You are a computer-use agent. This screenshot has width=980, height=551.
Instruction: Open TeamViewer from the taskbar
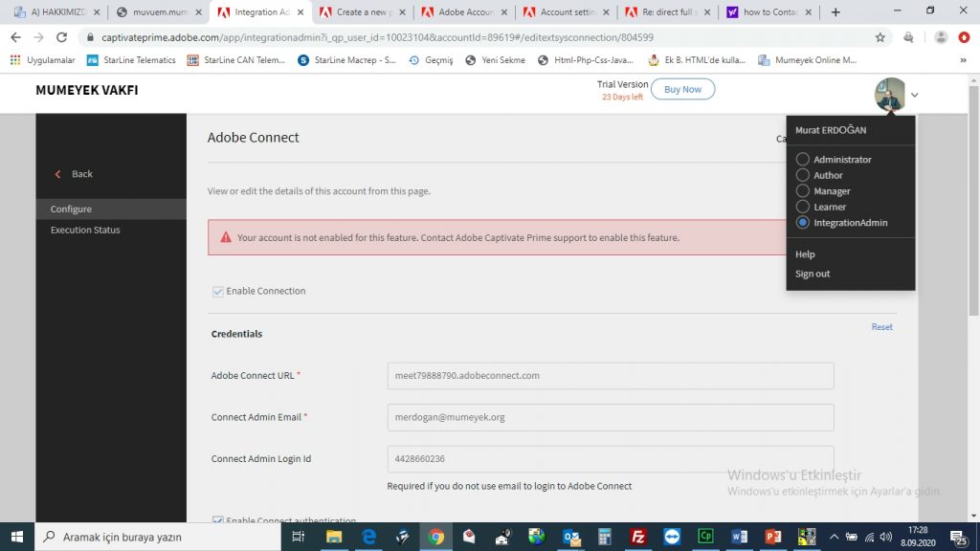point(672,536)
